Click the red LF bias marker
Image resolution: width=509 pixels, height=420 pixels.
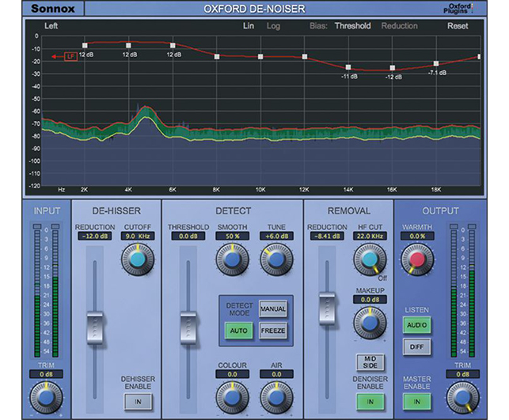coord(70,57)
